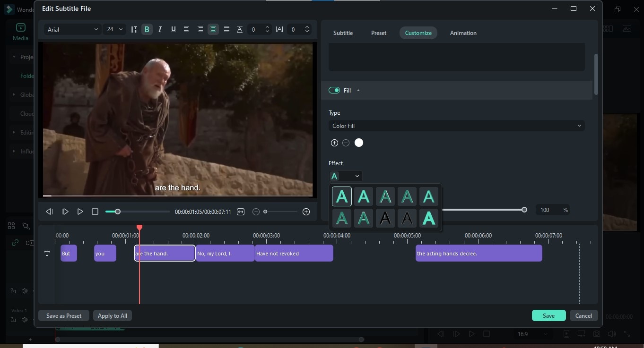Click the white fill color swatch
Viewport: 644px width, 348px height.
coord(359,143)
